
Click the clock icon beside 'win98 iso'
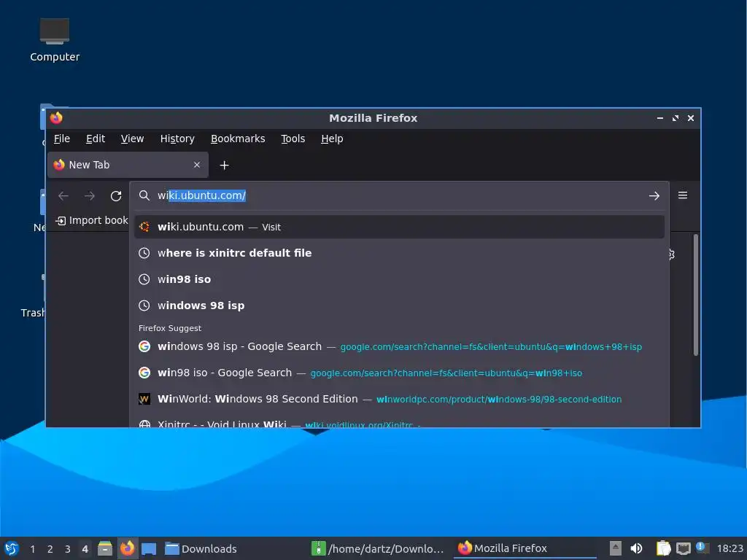tap(144, 279)
